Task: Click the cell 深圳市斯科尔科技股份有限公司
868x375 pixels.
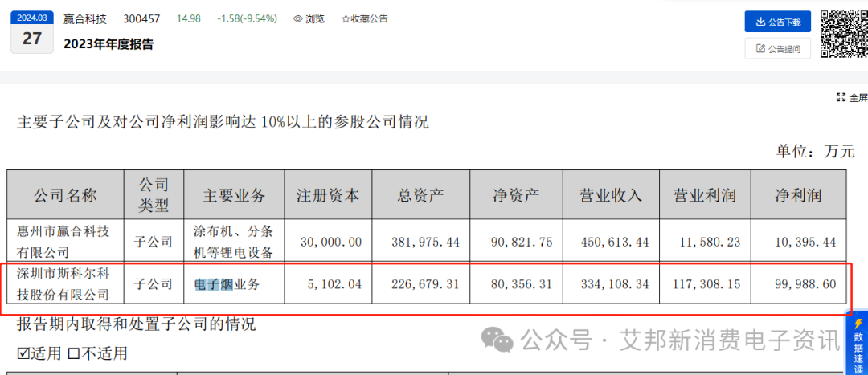Action: coord(65,283)
